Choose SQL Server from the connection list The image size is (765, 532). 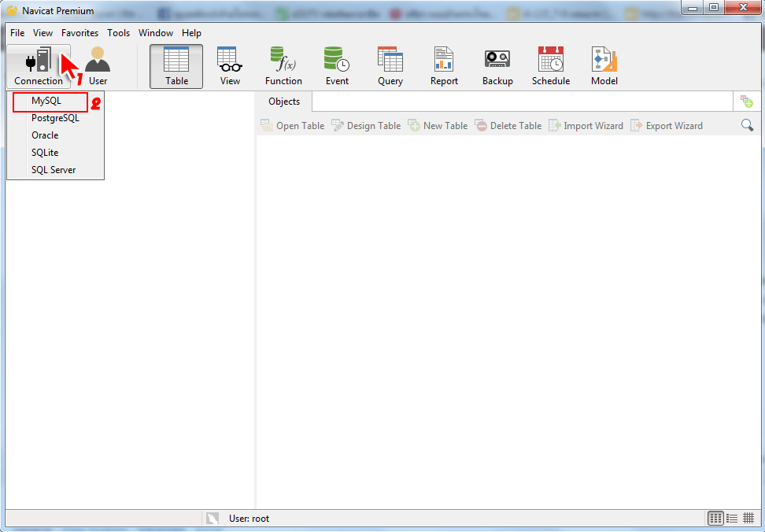coord(55,170)
